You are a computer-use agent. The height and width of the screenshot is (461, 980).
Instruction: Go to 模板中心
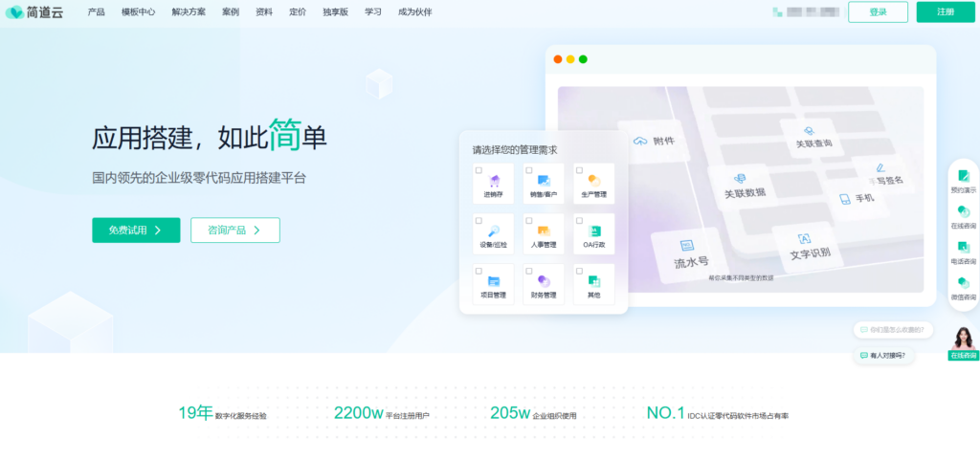pos(138,11)
